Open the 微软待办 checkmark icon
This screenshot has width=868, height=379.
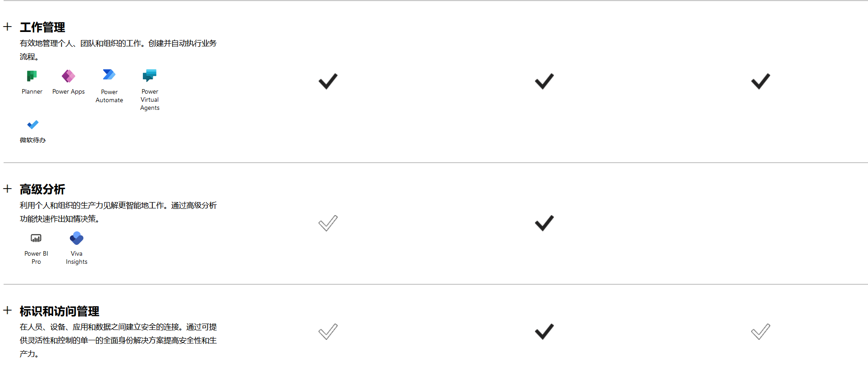pyautogui.click(x=33, y=124)
